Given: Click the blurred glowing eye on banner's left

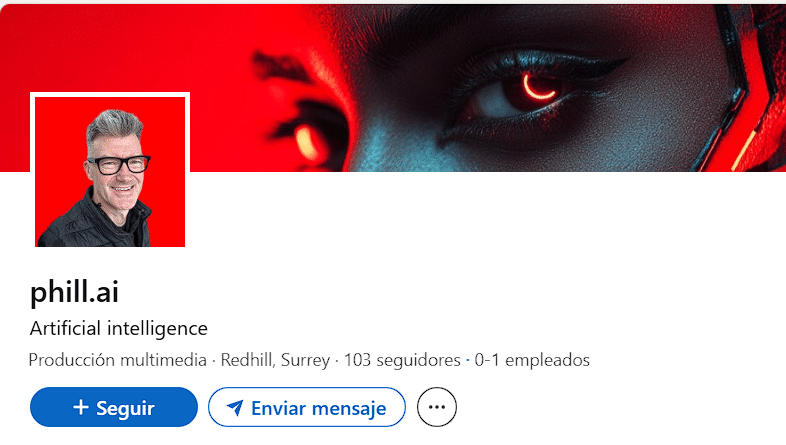Looking at the screenshot, I should pos(307,141).
